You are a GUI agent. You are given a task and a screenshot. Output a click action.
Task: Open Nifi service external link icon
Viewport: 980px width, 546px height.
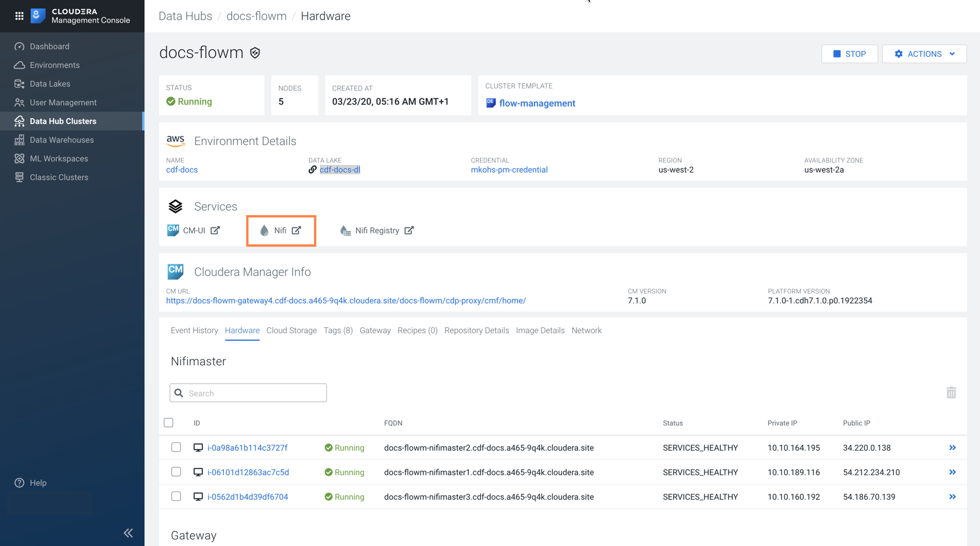click(x=296, y=230)
